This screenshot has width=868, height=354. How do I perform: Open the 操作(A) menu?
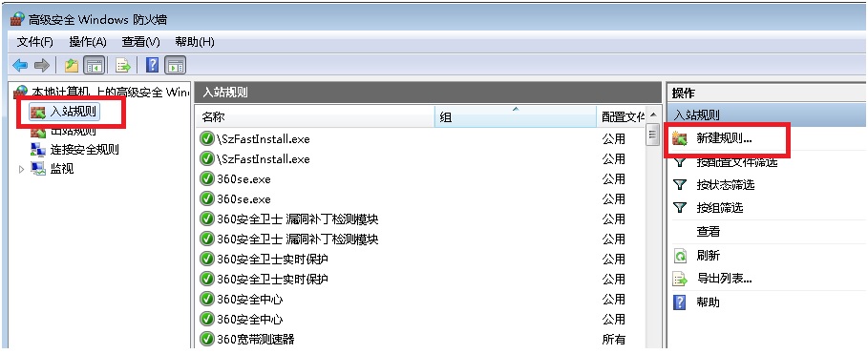coord(88,42)
